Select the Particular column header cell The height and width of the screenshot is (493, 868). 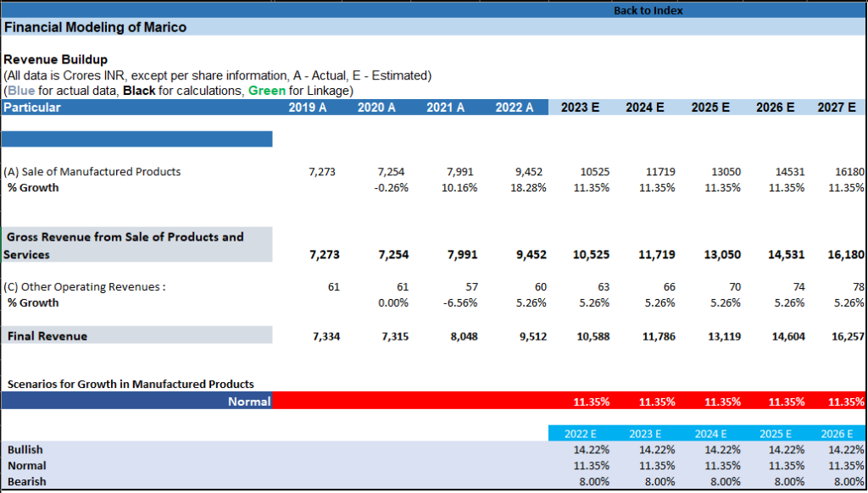click(x=32, y=108)
